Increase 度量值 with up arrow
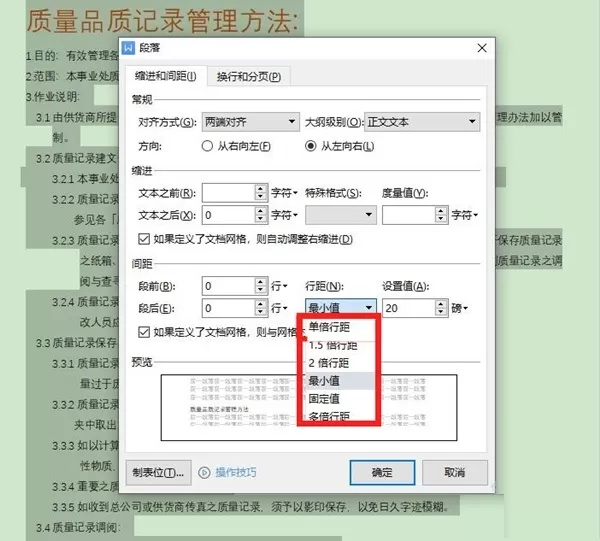The height and width of the screenshot is (541, 600). (441, 211)
